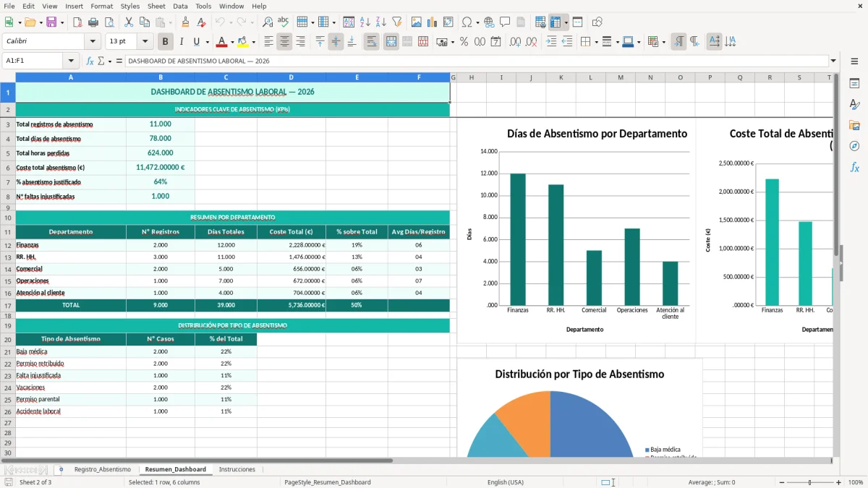
Task: Apply the yellow highlighting color swatch
Action: click(242, 42)
